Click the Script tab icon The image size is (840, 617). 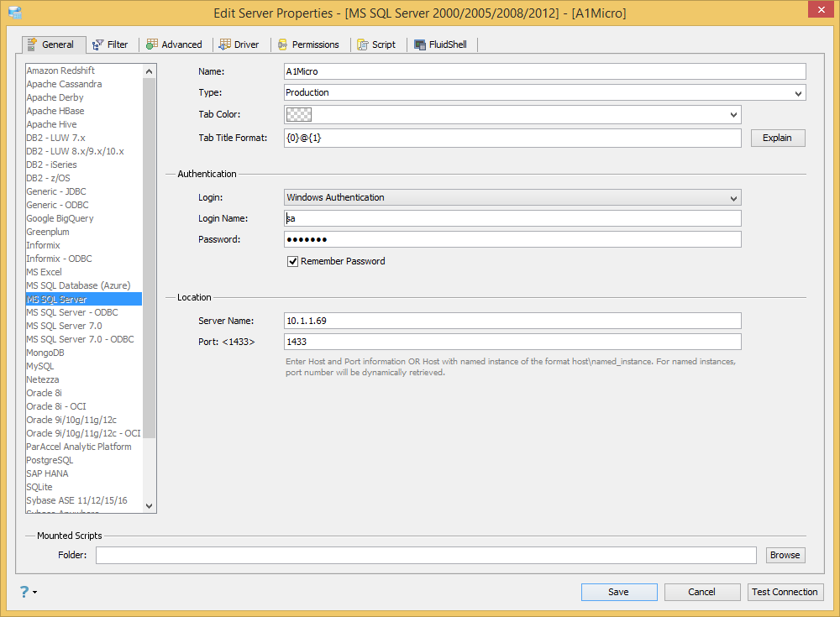pos(363,45)
